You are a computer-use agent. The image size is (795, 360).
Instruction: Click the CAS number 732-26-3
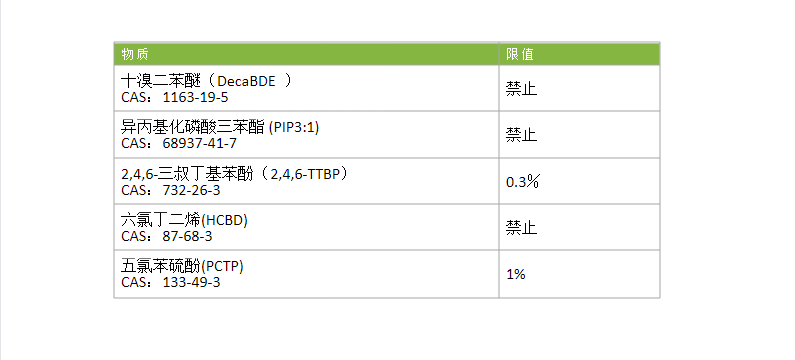pos(191,190)
